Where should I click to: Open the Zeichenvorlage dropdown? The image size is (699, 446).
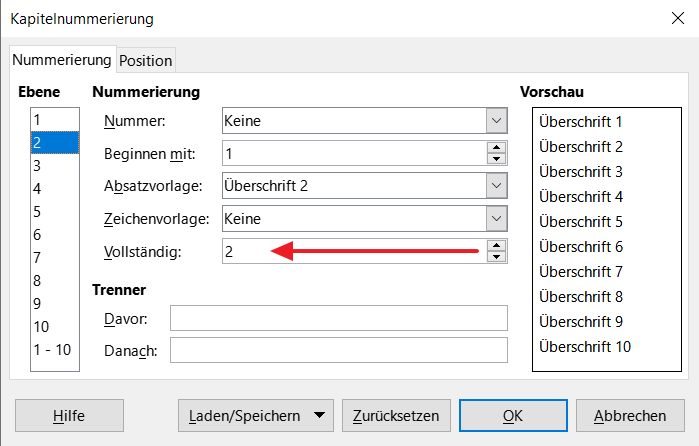coord(496,219)
